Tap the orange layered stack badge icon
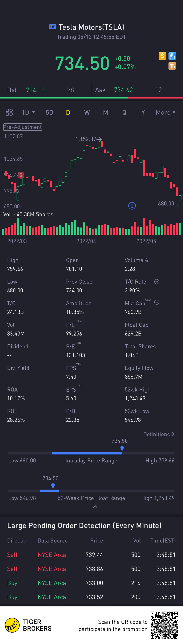The image size is (183, 644). pyautogui.click(x=172, y=66)
